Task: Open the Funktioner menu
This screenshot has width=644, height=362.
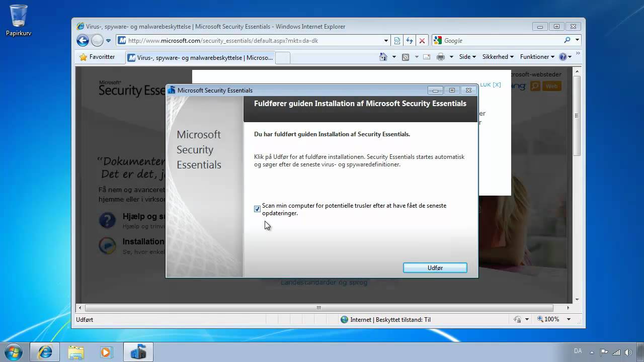Action: coord(537,57)
